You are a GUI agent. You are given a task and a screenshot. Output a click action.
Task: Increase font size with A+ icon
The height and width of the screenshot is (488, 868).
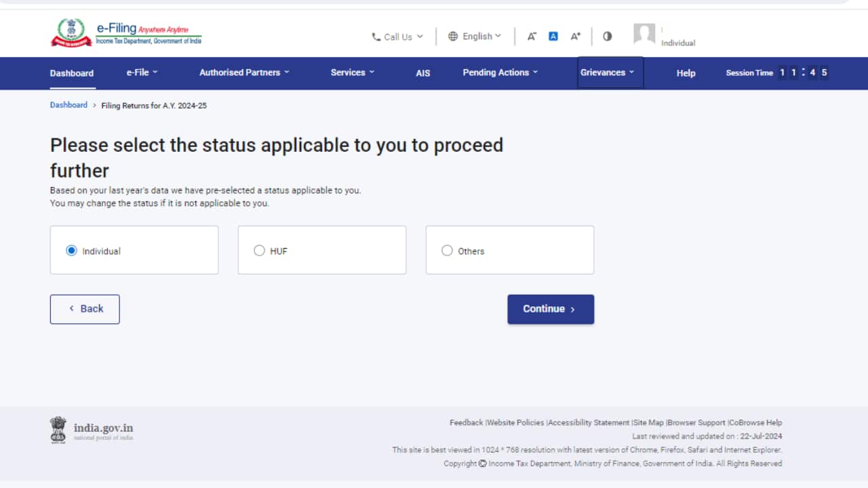tap(575, 37)
